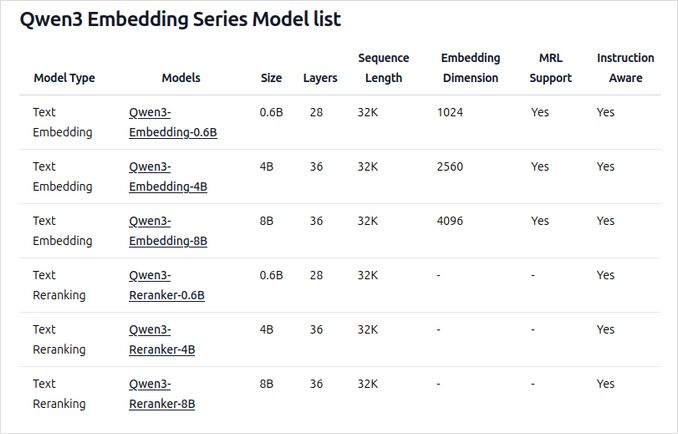Click the MRL Support column header
The width and height of the screenshot is (678, 434).
549,68
